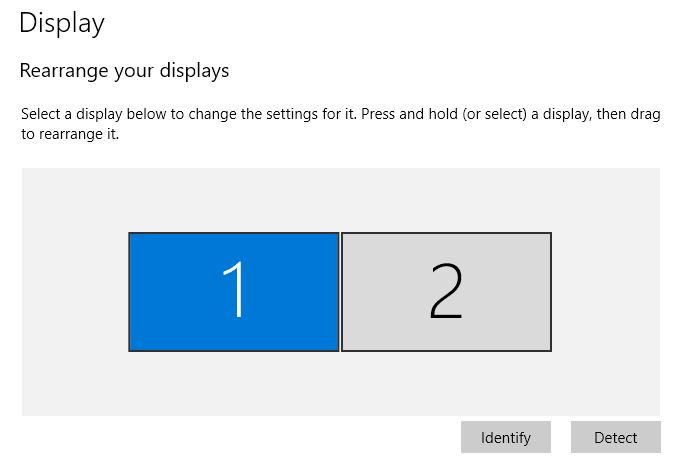
Task: Choose the primary monitor labeled 1
Action: click(x=234, y=292)
